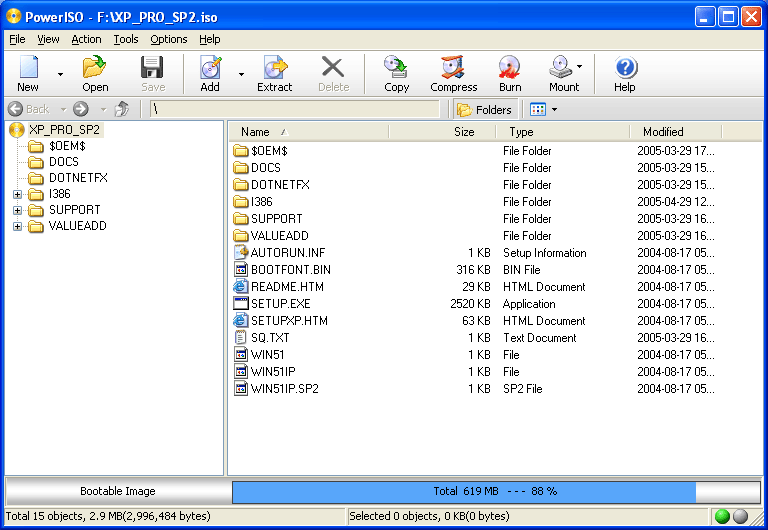
Task: Click the Bootable Image status label
Action: tap(117, 491)
